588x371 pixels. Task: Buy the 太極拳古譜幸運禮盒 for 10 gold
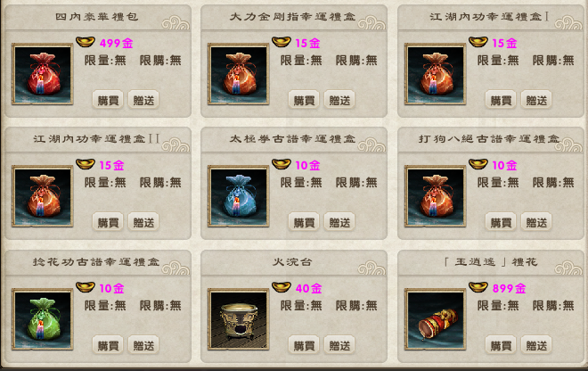coord(304,222)
